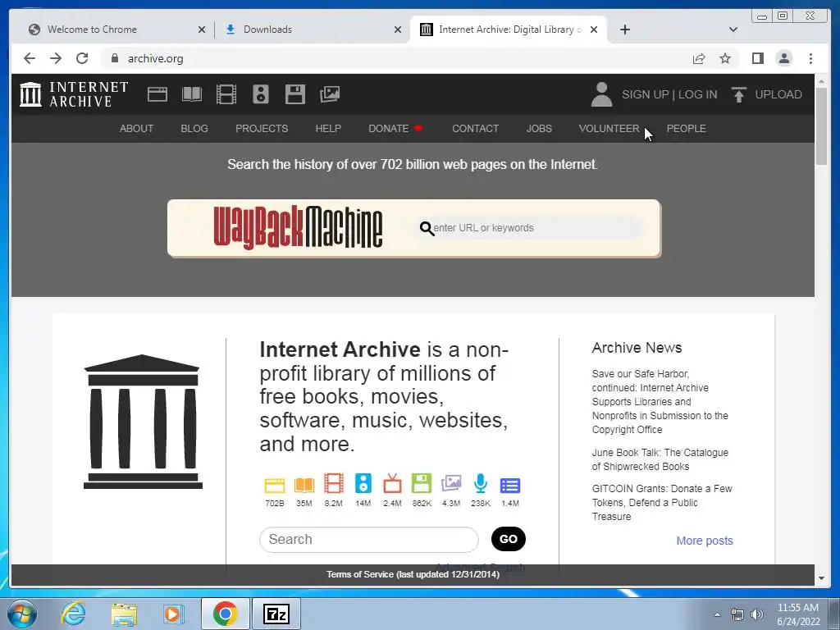
Task: Select the microphone Concerts icon 238K
Action: (x=481, y=484)
